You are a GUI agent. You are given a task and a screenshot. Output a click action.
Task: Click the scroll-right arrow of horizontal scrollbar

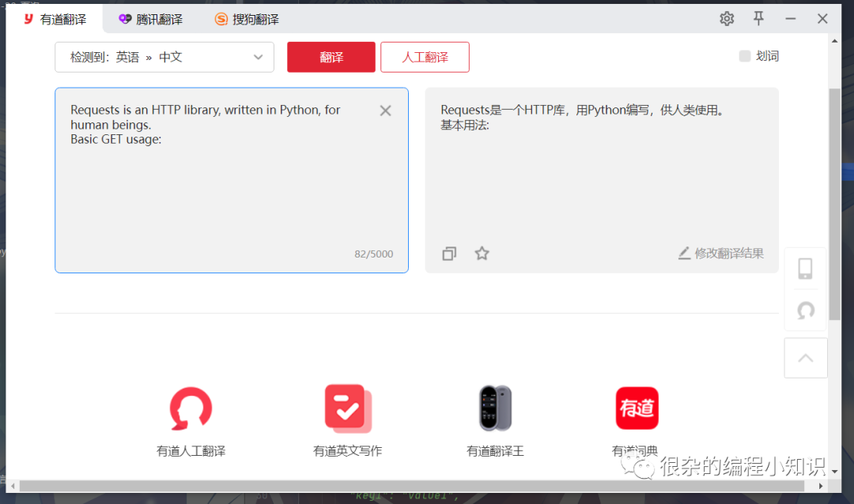tap(820, 486)
